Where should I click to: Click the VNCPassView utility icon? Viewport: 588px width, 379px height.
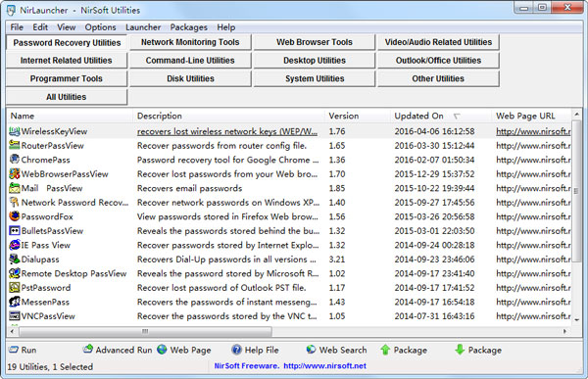coord(15,316)
